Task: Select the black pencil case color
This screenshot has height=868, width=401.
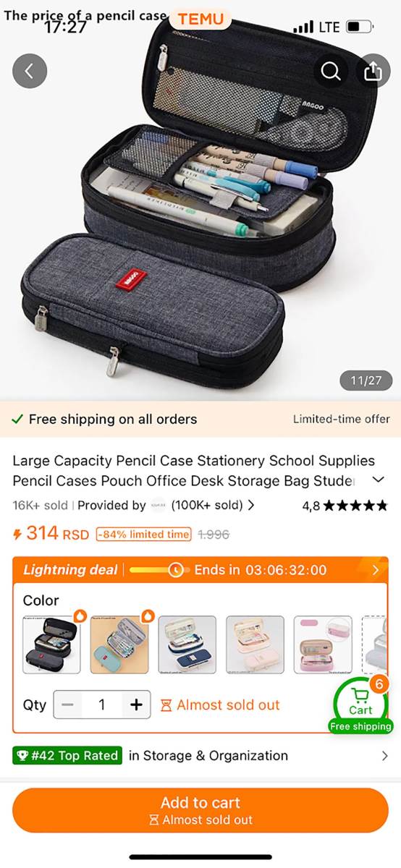Action: (x=51, y=644)
